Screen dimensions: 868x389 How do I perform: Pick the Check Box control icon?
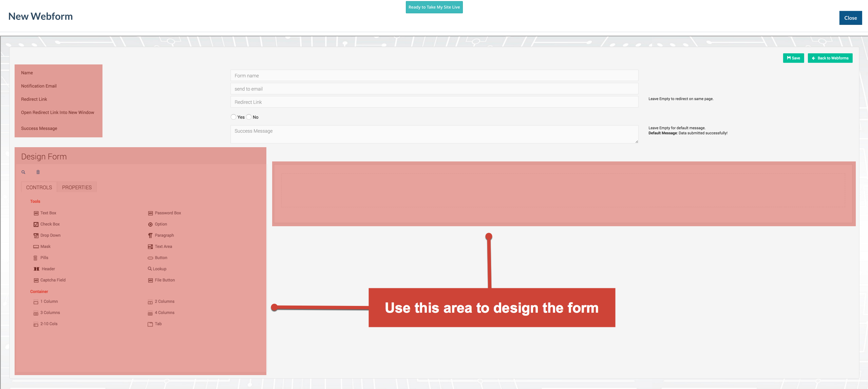coord(36,224)
